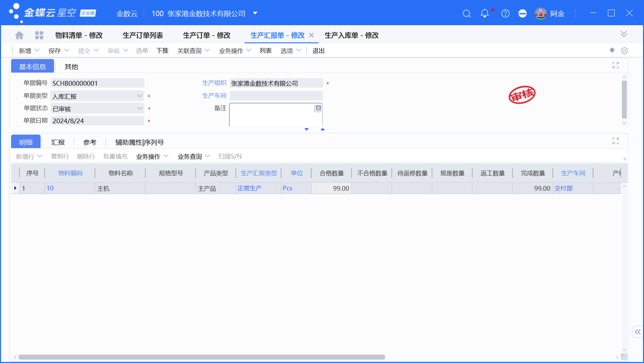The width and height of the screenshot is (644, 363).
Task: Switch to 生产入库单 - 修改 tab
Action: [x=352, y=35]
